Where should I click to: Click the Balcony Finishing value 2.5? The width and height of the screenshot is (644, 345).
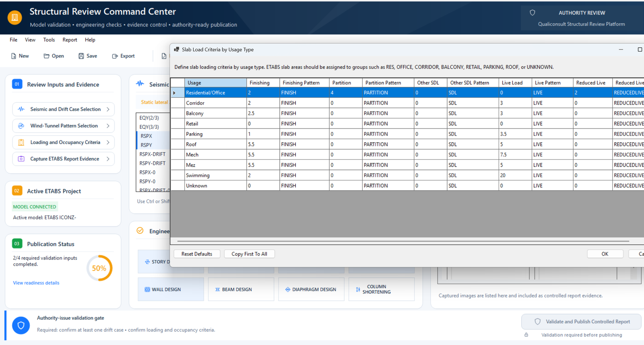pos(263,114)
